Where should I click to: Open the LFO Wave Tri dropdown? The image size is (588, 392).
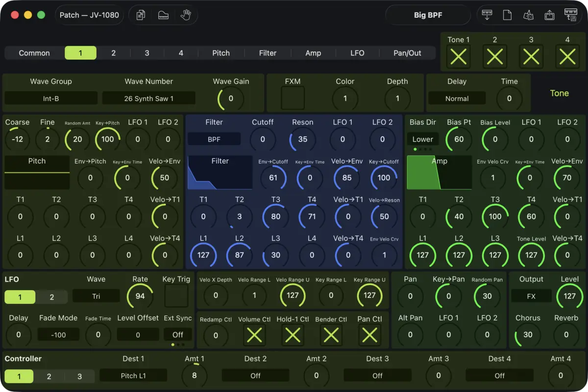(x=96, y=296)
